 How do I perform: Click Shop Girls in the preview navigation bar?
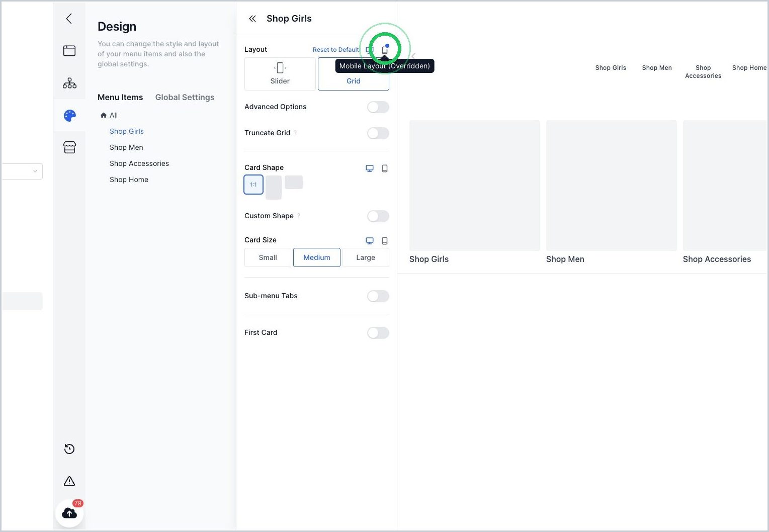(x=611, y=68)
